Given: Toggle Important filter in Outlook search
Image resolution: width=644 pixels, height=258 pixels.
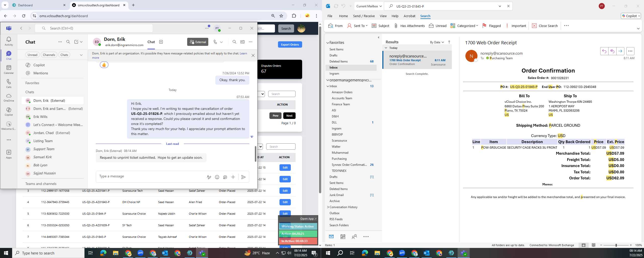Looking at the screenshot, I should (x=516, y=26).
